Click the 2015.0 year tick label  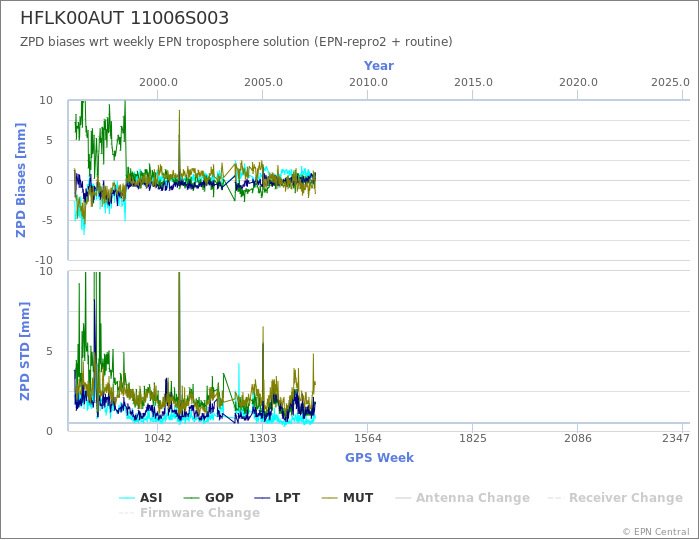point(473,83)
